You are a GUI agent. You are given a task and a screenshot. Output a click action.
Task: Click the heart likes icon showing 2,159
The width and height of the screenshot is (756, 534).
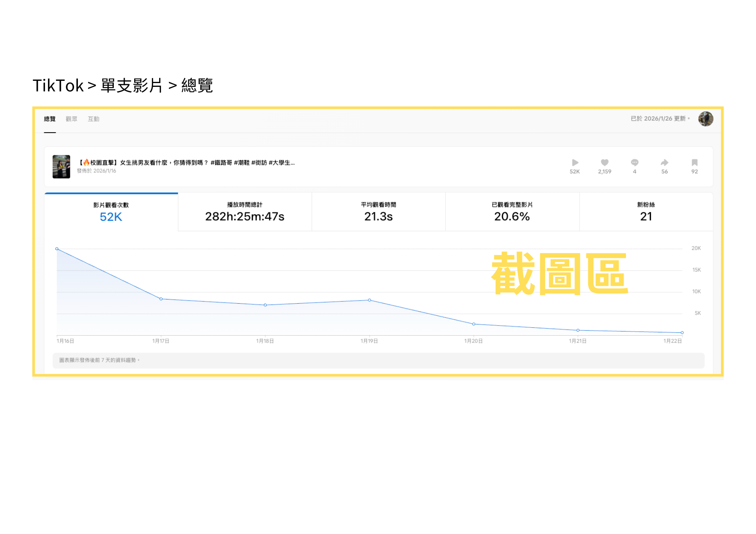[x=605, y=163]
